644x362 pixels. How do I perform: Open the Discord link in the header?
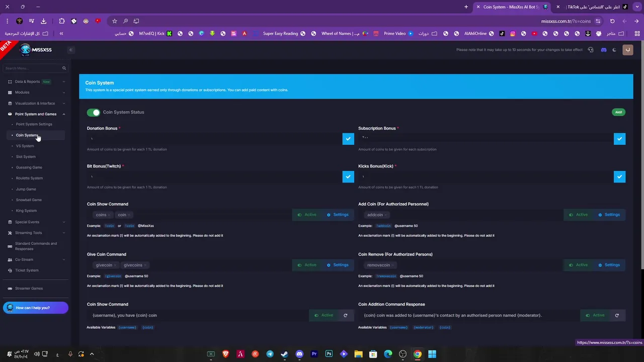click(x=604, y=50)
